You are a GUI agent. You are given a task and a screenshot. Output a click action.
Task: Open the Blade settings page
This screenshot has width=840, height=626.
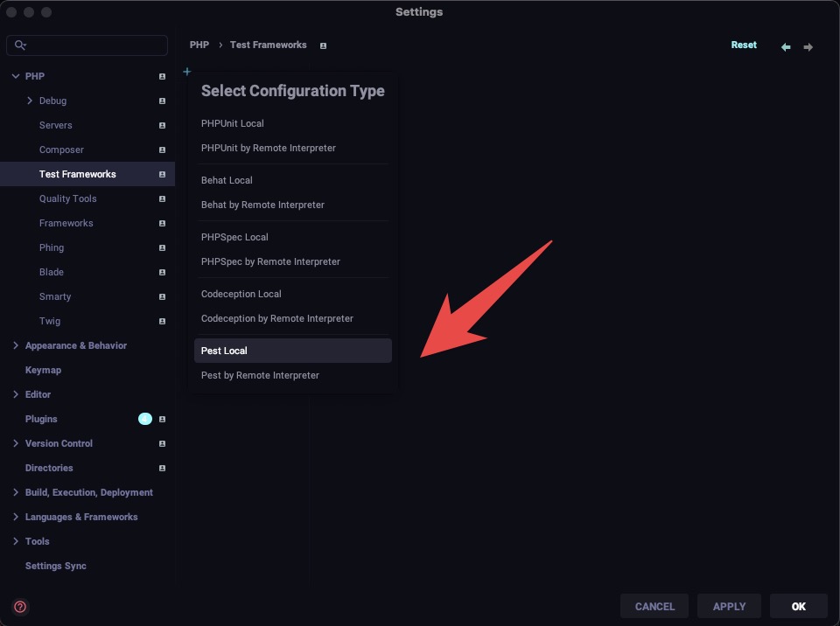pos(87,272)
